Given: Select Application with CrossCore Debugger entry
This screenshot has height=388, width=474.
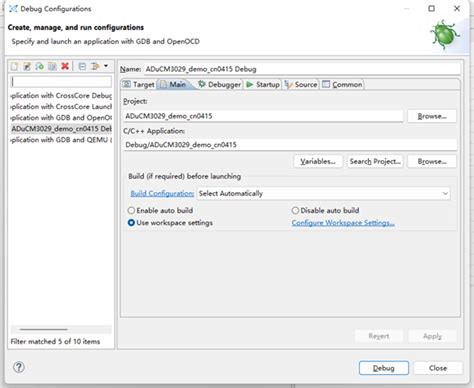Looking at the screenshot, I should click(61, 95).
